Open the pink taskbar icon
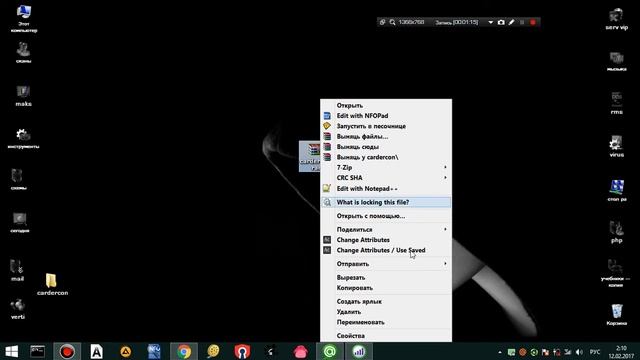The width and height of the screenshot is (640, 360). coord(300,351)
